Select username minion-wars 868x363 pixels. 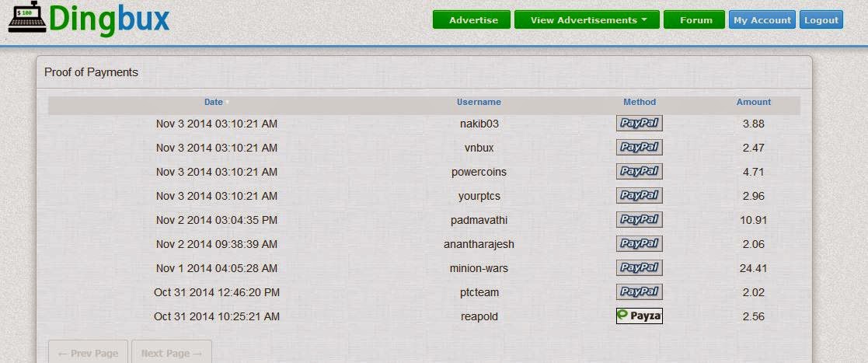479,268
